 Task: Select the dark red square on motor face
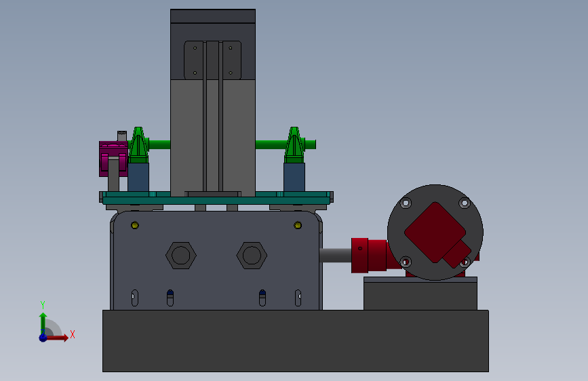[435, 233]
